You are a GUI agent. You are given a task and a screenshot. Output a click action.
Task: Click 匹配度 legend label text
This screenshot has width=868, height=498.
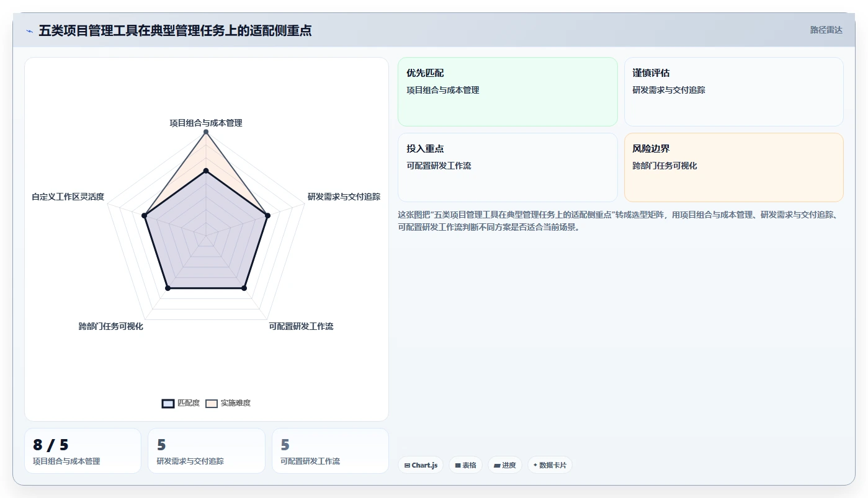(189, 403)
